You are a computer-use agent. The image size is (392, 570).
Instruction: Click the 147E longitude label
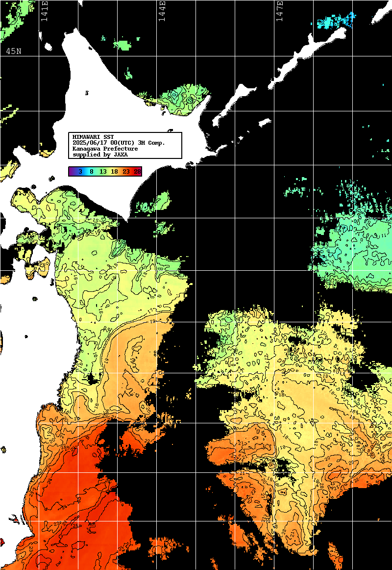point(279,11)
